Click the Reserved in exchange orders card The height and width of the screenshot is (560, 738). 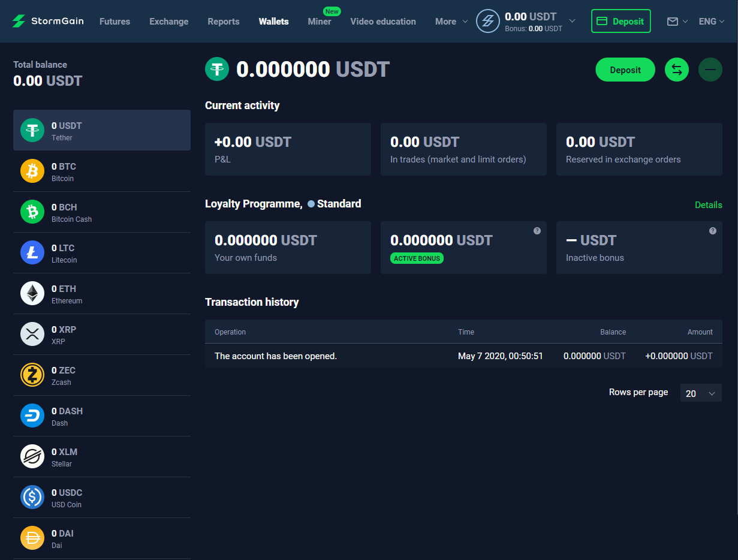click(x=639, y=149)
